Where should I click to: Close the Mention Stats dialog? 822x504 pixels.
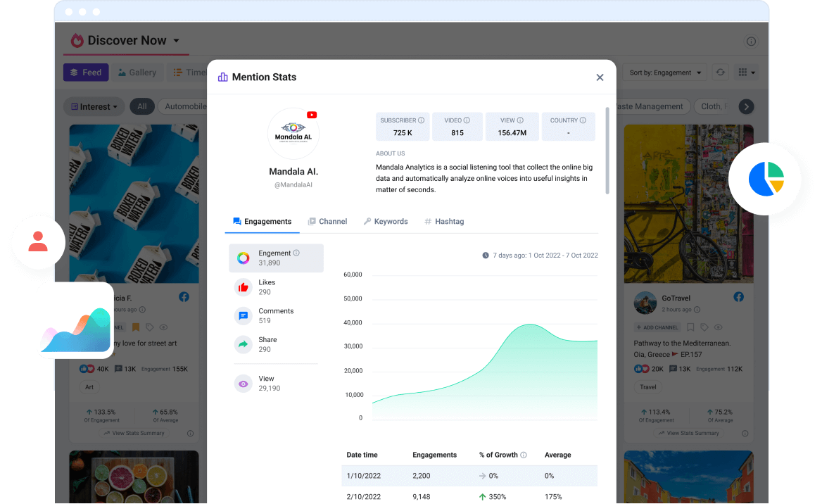click(x=600, y=77)
